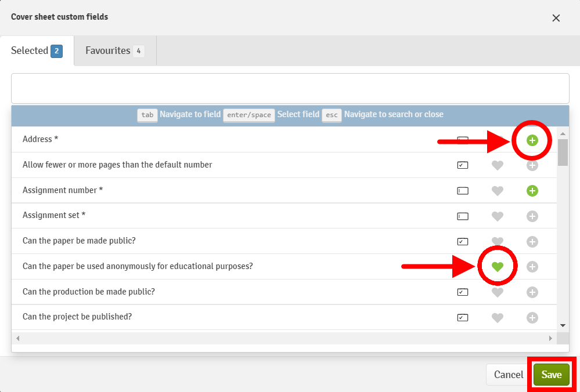Favourite the Assignment number field
The width and height of the screenshot is (580, 392).
pyautogui.click(x=497, y=191)
